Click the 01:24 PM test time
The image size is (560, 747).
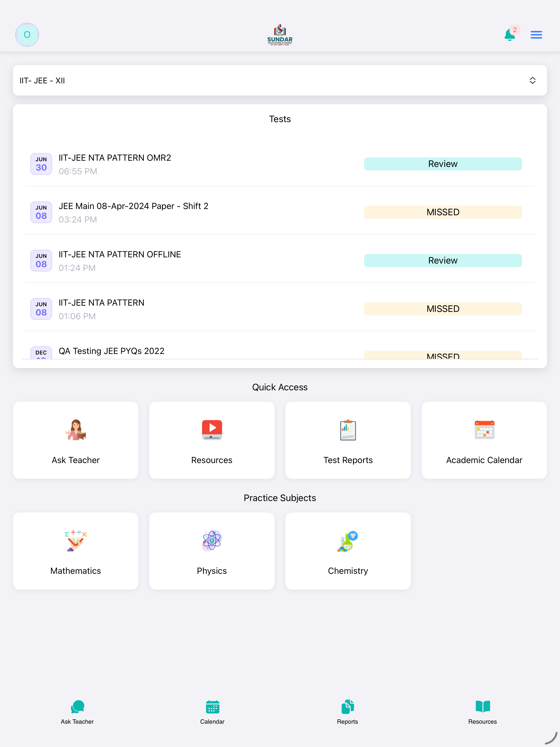click(x=77, y=268)
